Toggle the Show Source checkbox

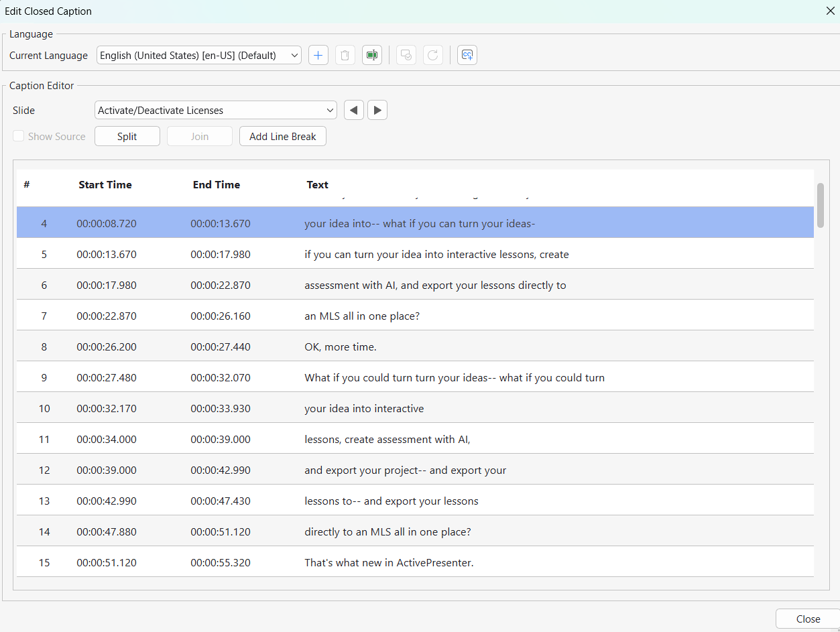(19, 136)
